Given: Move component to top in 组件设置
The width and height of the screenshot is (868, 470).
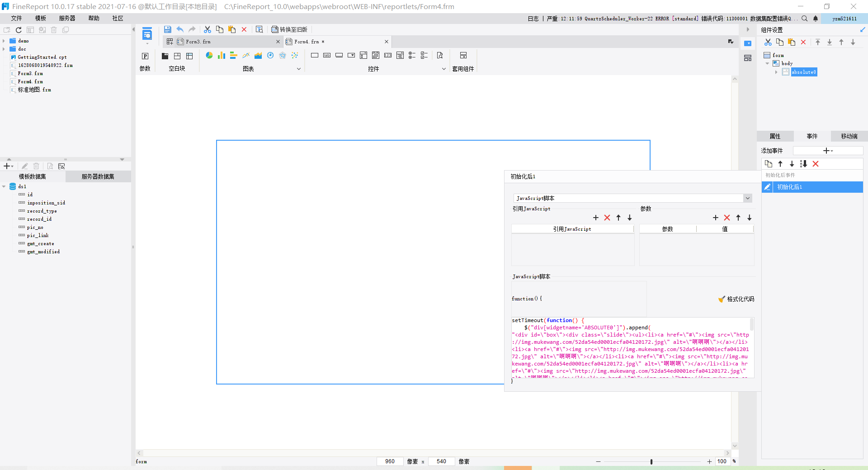Looking at the screenshot, I should pyautogui.click(x=818, y=42).
